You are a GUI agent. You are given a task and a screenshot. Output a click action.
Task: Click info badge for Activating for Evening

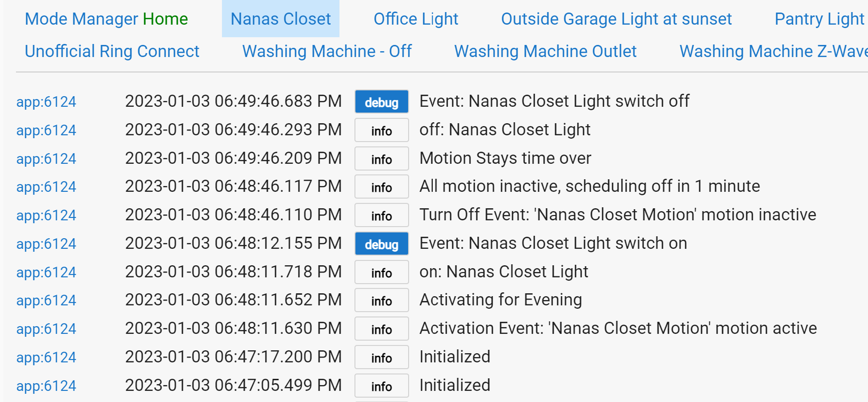click(x=382, y=301)
